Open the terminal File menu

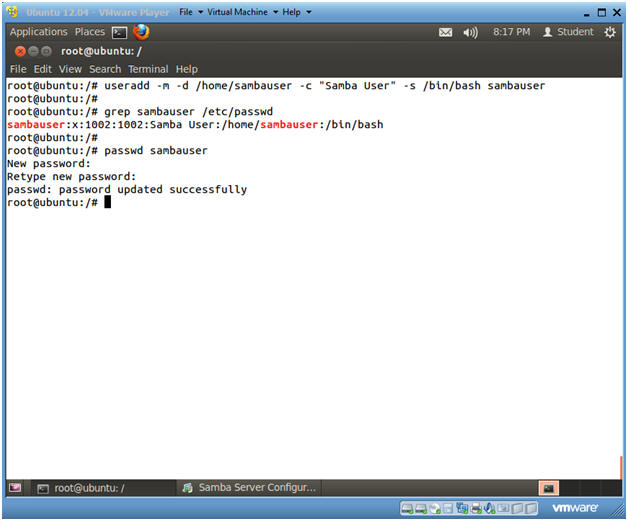pos(18,69)
